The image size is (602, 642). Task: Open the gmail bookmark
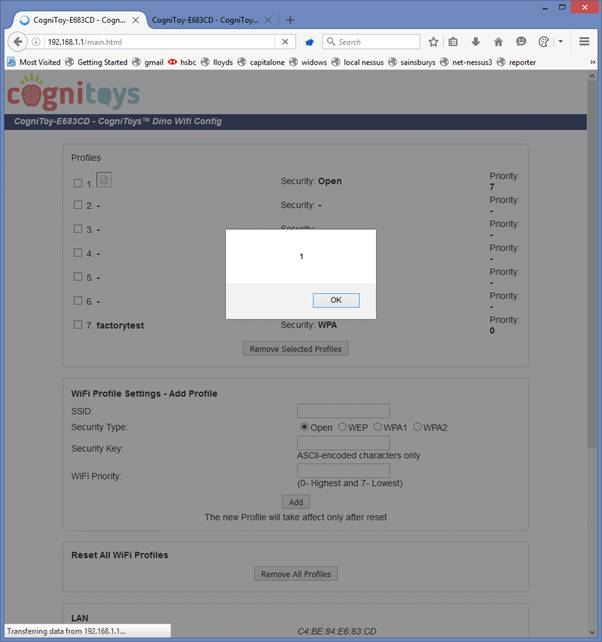point(148,62)
